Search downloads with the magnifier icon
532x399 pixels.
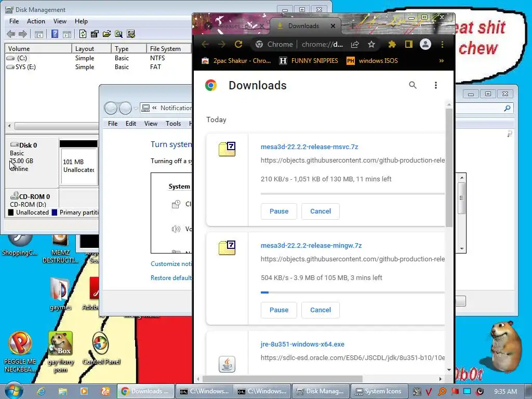[x=413, y=85]
